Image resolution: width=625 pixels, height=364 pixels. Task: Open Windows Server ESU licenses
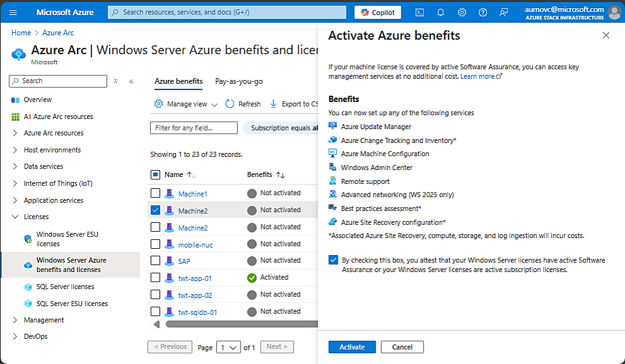67,239
